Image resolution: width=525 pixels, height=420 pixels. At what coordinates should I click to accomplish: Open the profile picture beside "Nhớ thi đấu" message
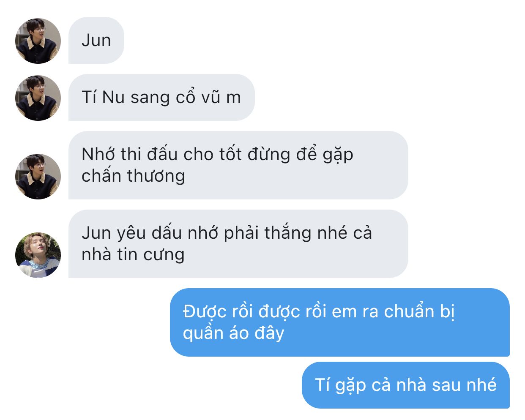click(38, 176)
